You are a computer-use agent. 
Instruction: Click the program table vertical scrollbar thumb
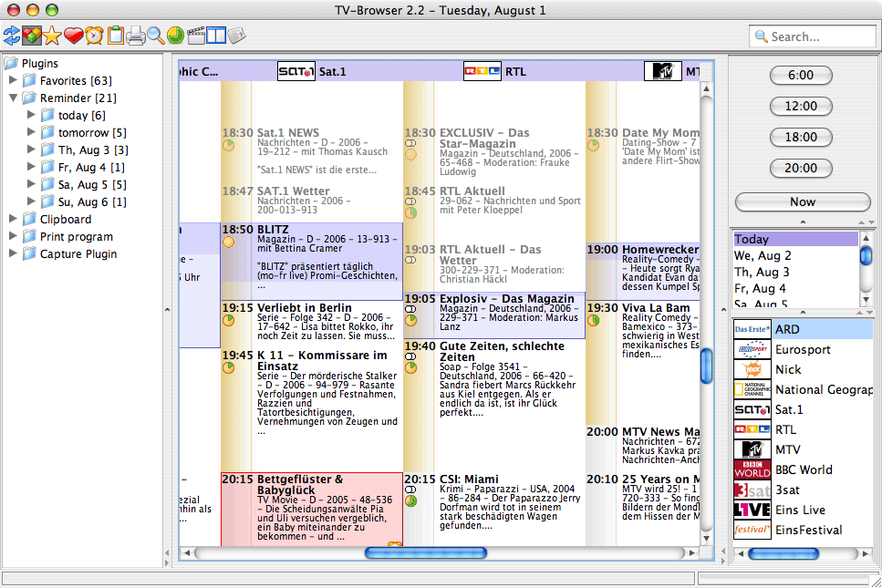point(707,366)
